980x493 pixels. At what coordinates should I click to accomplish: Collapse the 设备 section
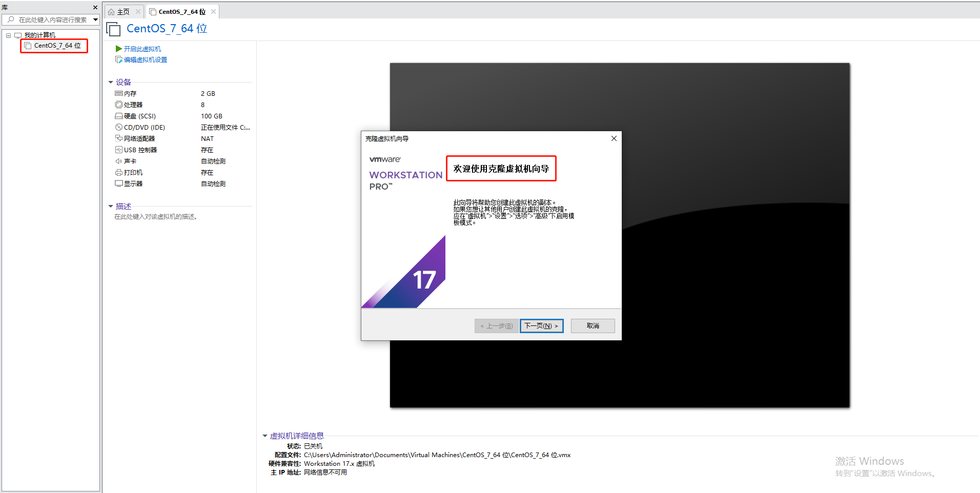[111, 82]
